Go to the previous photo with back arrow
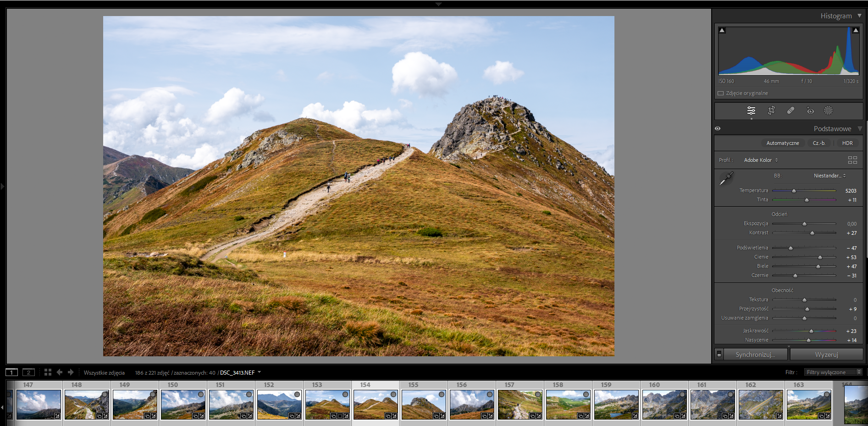Screen dimensions: 868x426 pos(60,372)
